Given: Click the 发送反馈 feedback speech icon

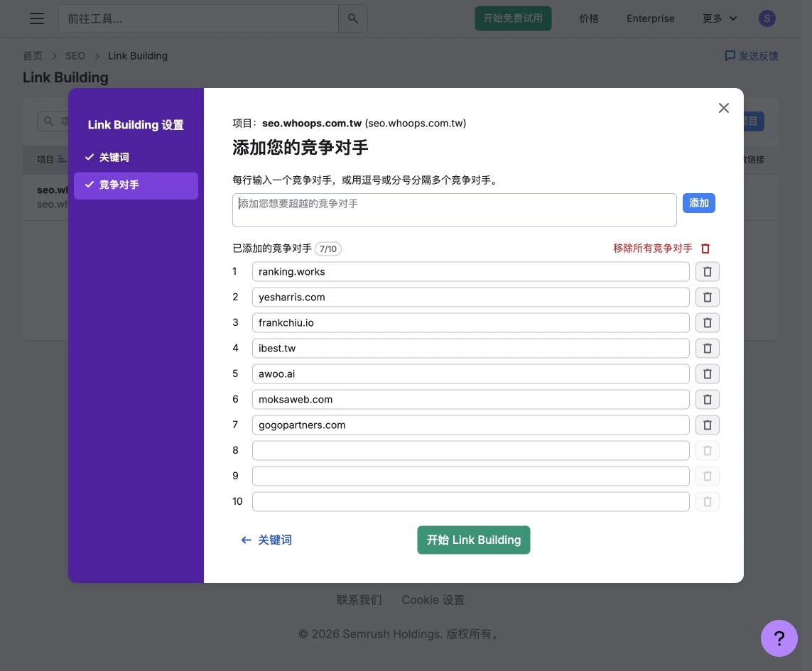Looking at the screenshot, I should coord(730,55).
